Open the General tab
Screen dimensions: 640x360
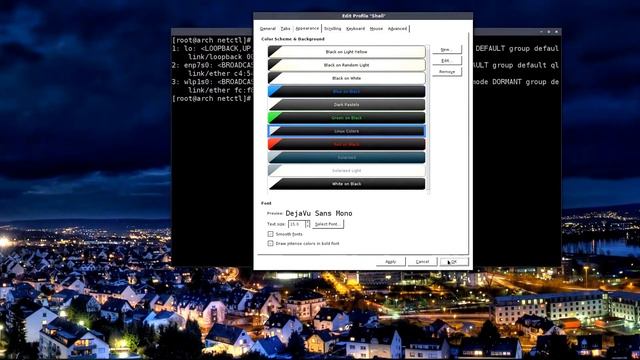pyautogui.click(x=268, y=29)
